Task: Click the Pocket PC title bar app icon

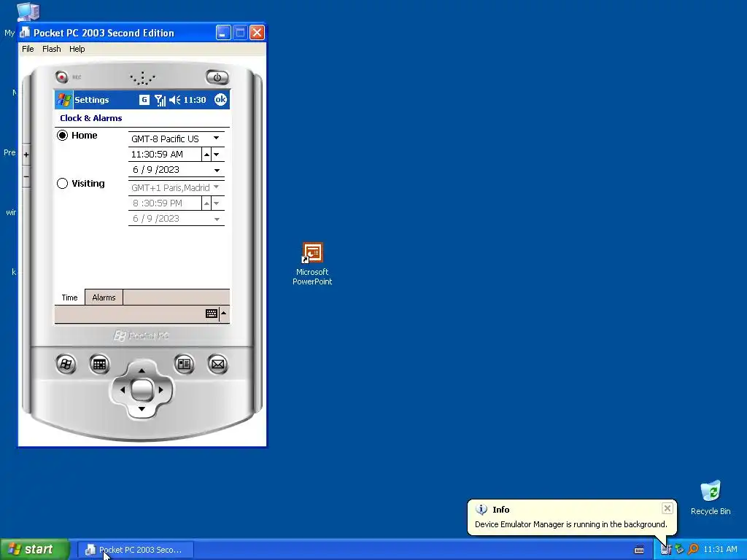Action: pyautogui.click(x=25, y=32)
